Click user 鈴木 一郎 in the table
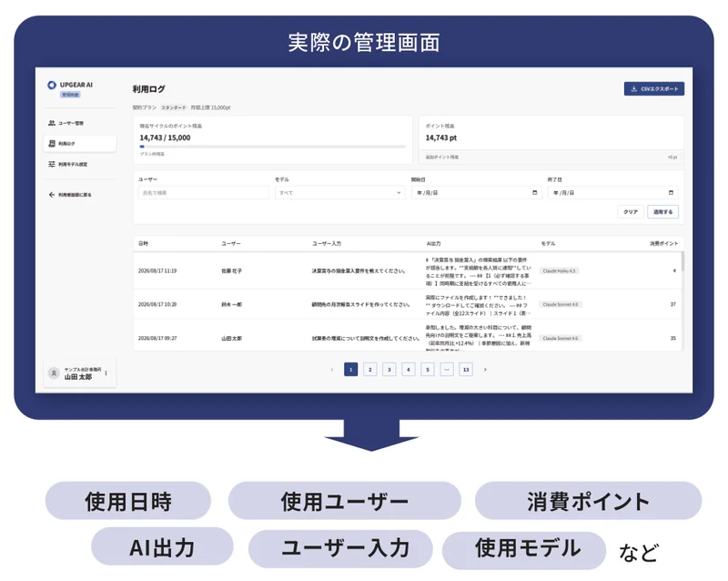This screenshot has height=581, width=728. coord(232,304)
